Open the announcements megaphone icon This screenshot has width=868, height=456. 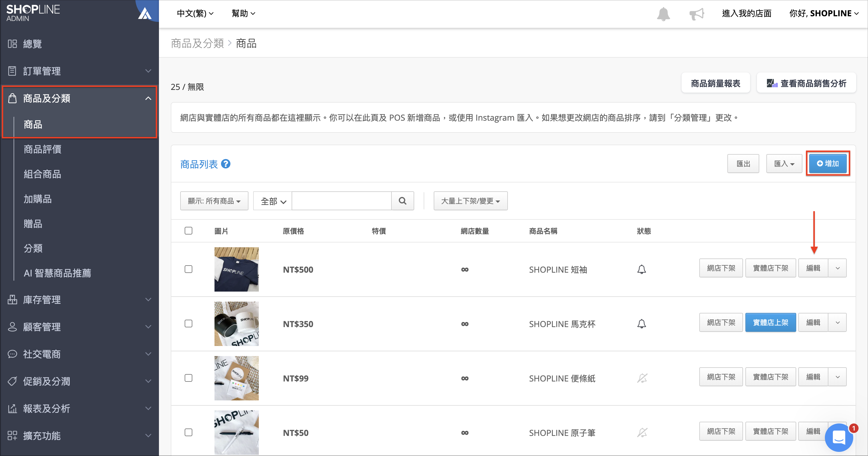pos(696,14)
